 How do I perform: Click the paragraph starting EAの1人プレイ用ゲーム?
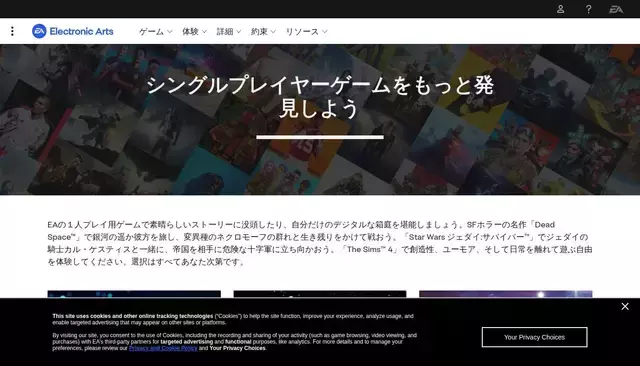[x=320, y=243]
